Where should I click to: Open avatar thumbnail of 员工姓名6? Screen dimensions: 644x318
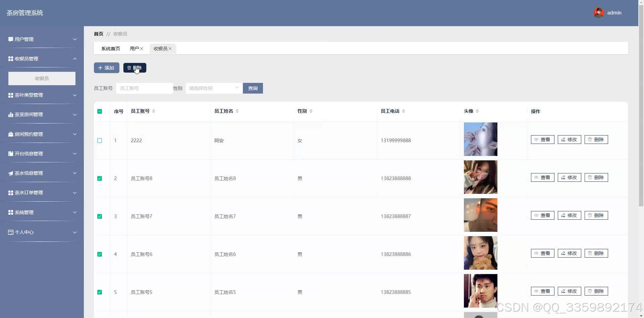click(480, 253)
